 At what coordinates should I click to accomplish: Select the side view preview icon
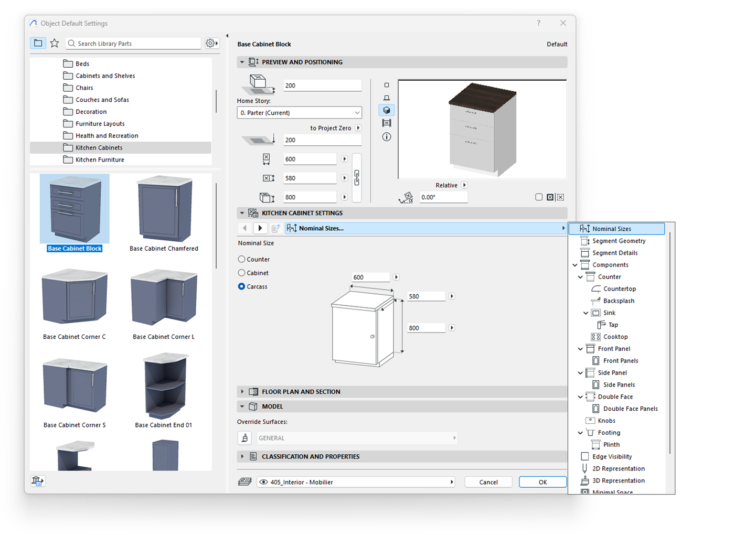(x=387, y=98)
